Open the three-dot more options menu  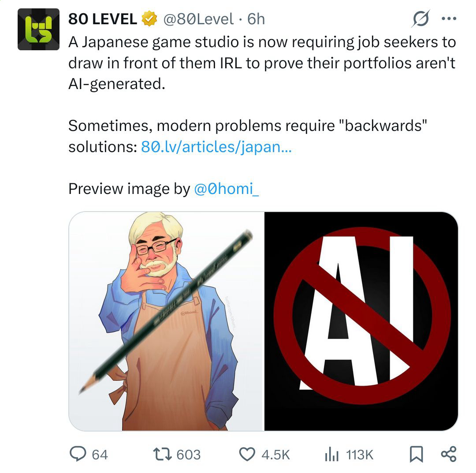449,19
